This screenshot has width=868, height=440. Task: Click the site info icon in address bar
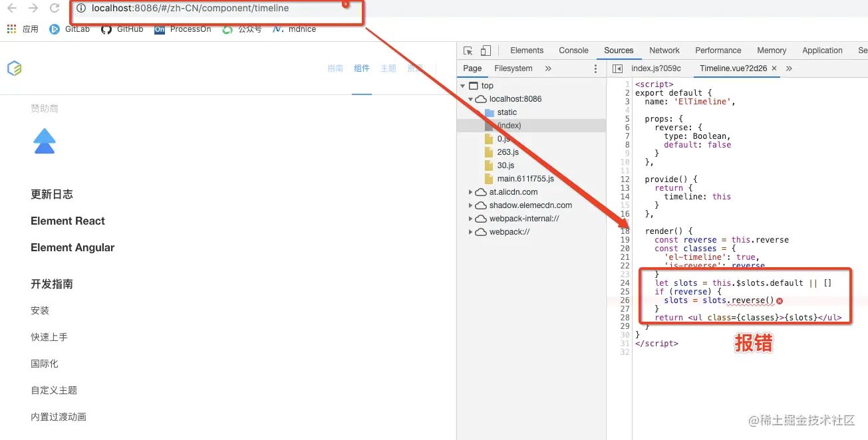pyautogui.click(x=81, y=9)
